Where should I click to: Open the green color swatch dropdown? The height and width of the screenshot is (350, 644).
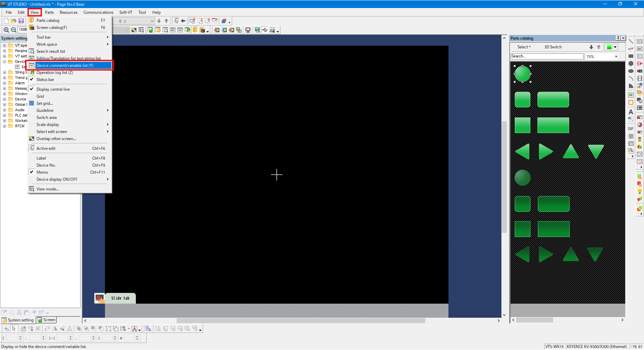point(615,47)
